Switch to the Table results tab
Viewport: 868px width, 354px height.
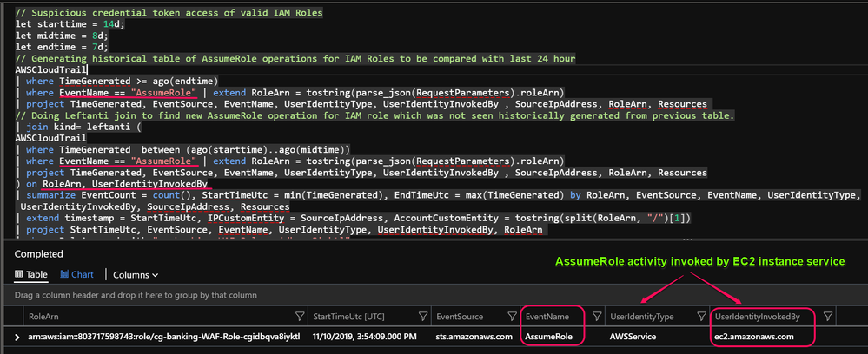pos(31,274)
